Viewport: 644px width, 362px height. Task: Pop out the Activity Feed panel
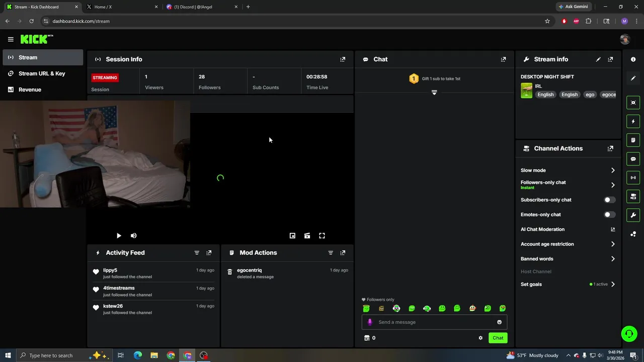coord(209,253)
